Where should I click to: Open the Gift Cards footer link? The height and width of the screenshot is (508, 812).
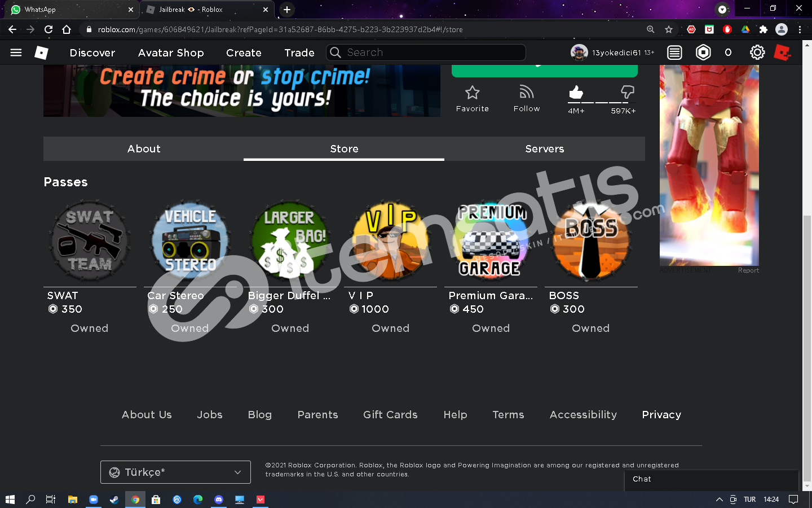pos(390,415)
